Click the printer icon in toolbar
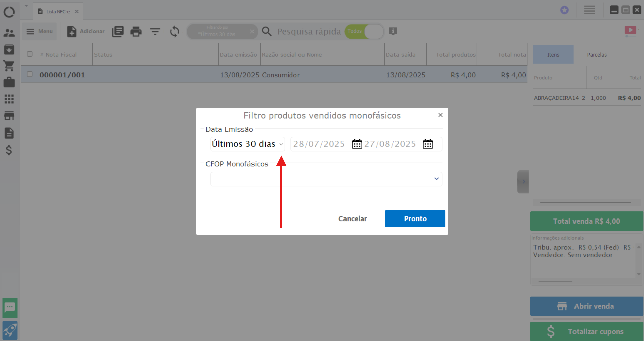The height and width of the screenshot is (341, 644). click(x=136, y=32)
